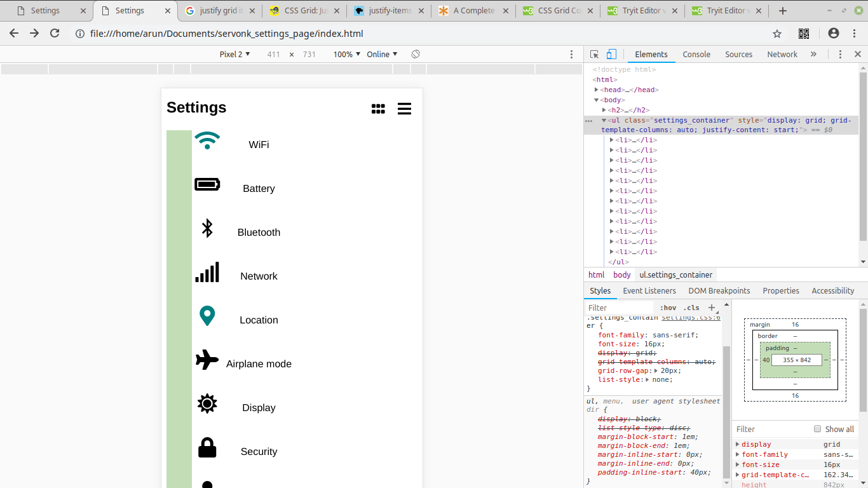Open the Accessibility tab
The width and height of the screenshot is (868, 488).
tap(832, 290)
